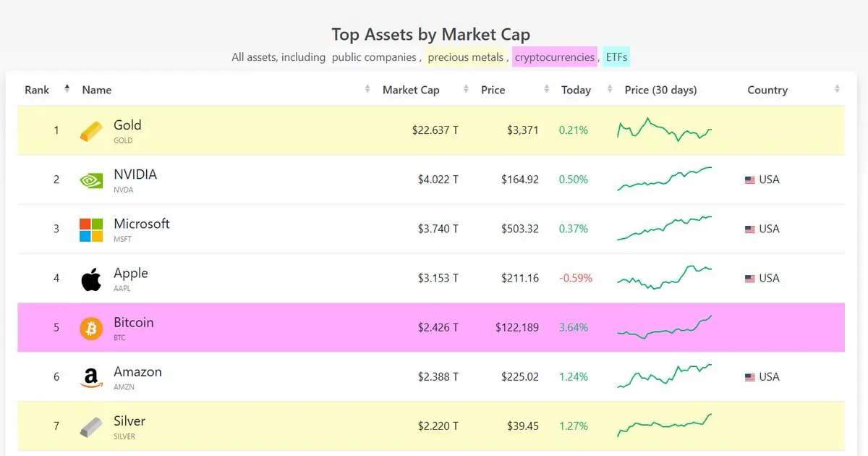Screen dimensions: 868x456
Task: Click the USA flag in Microsoft row
Action: click(750, 229)
